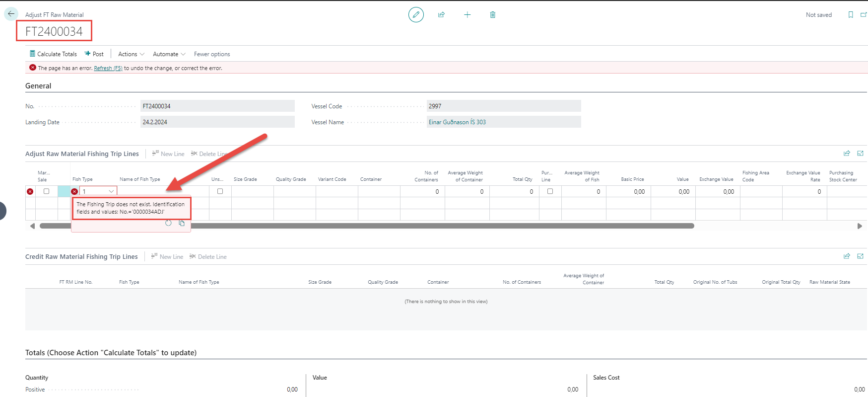Expand the Actions menu
This screenshot has width=868, height=397.
131,54
